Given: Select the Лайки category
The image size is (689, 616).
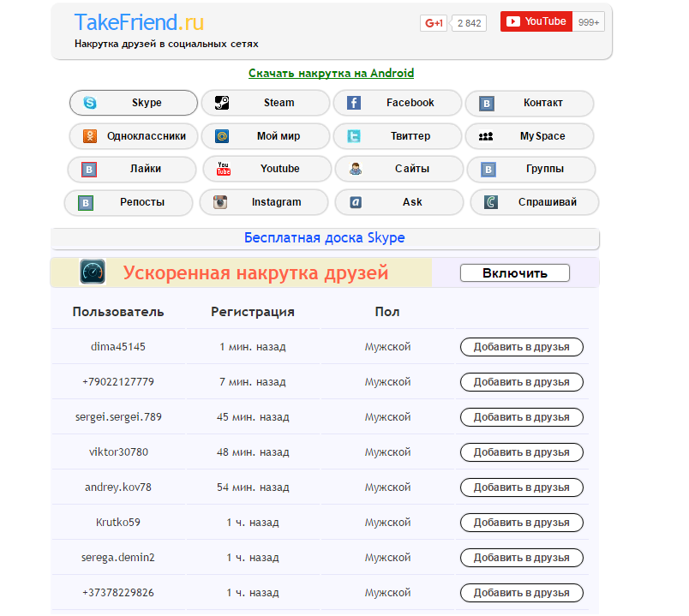Looking at the screenshot, I should click(x=132, y=169).
